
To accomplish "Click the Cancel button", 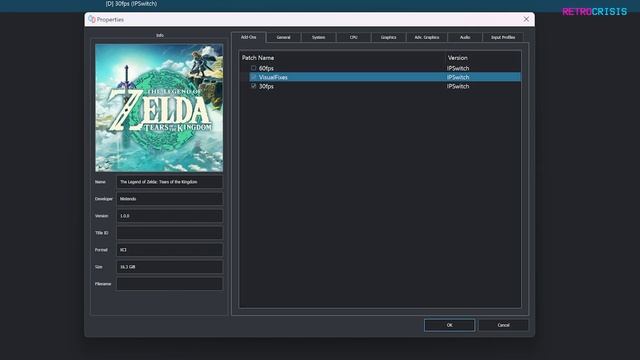I will tap(503, 325).
